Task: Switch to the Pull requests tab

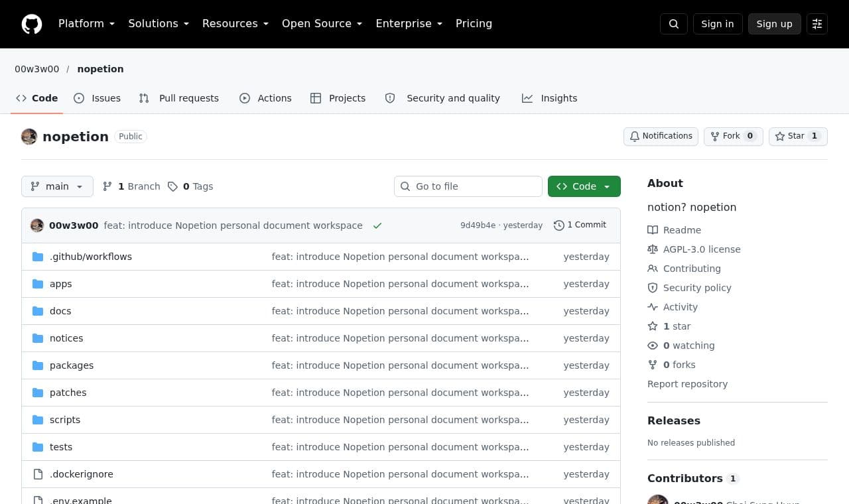Action: coord(179,98)
